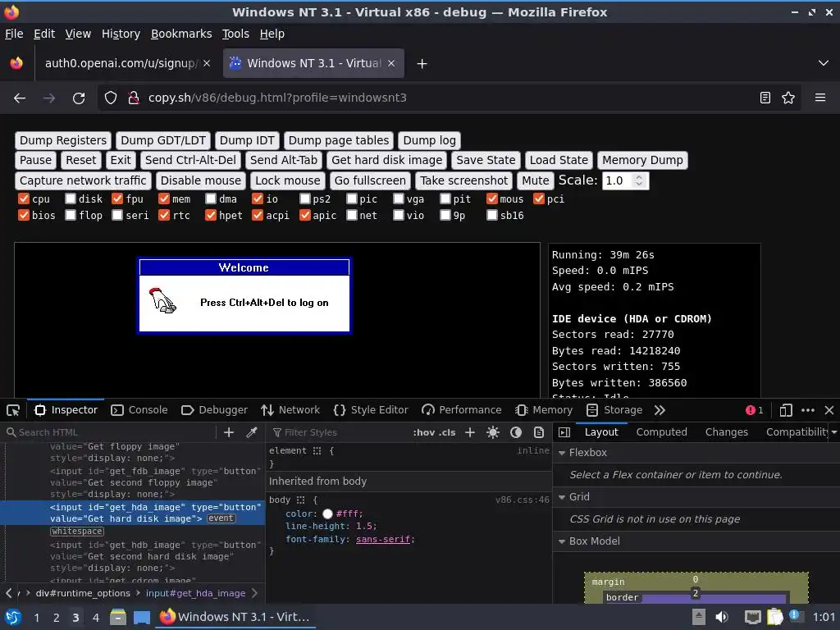Click the insecure connection padlock icon
The width and height of the screenshot is (840, 630).
click(134, 98)
